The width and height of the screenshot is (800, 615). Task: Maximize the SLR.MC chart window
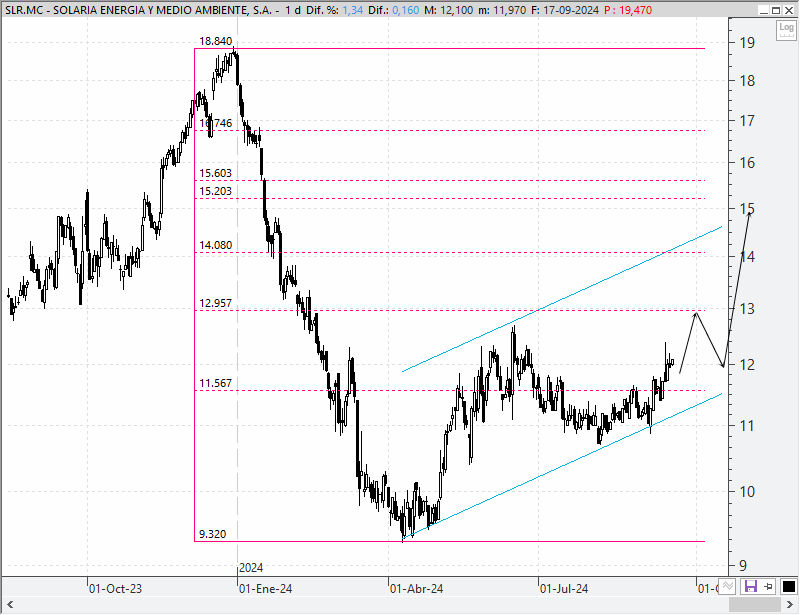776,10
